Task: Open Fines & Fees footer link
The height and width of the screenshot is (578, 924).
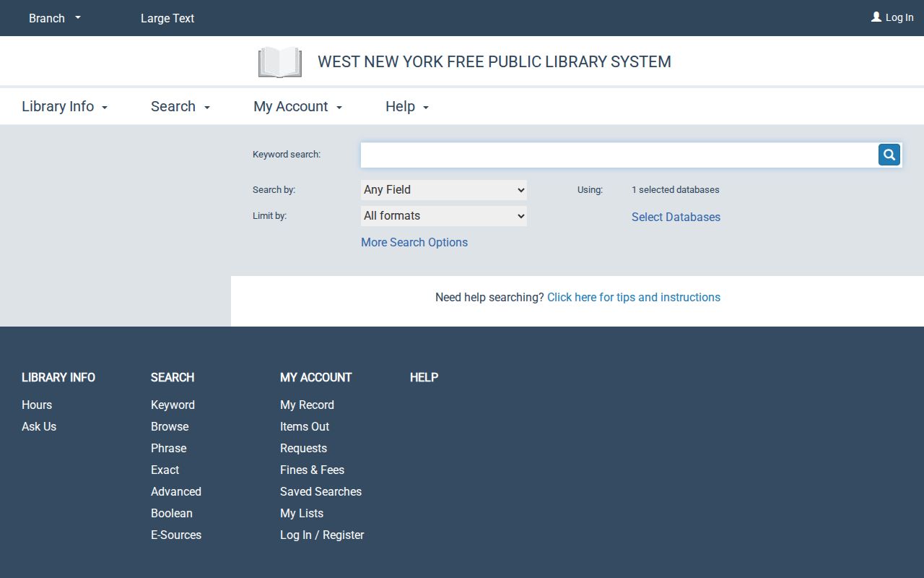Action: [x=312, y=470]
